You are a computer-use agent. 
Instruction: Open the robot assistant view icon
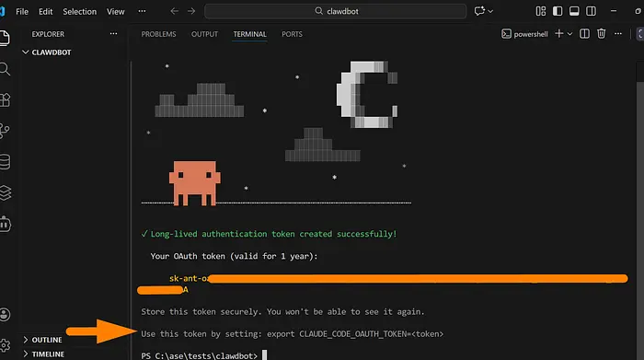click(5, 224)
